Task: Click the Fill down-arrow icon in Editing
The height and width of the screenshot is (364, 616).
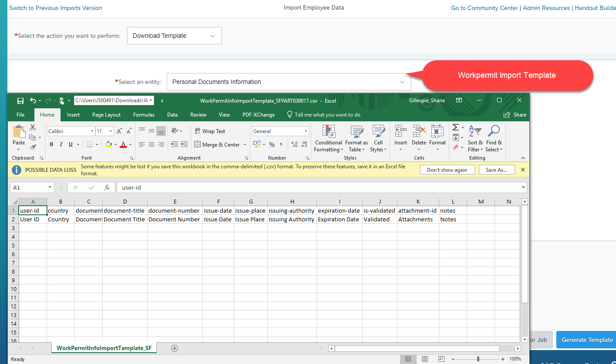Action: click(x=455, y=137)
